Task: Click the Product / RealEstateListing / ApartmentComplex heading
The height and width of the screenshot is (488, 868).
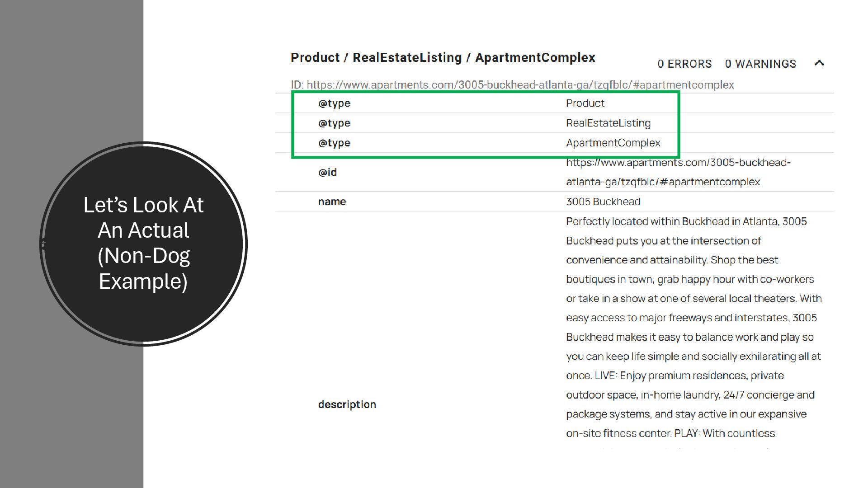Action: coord(443,58)
